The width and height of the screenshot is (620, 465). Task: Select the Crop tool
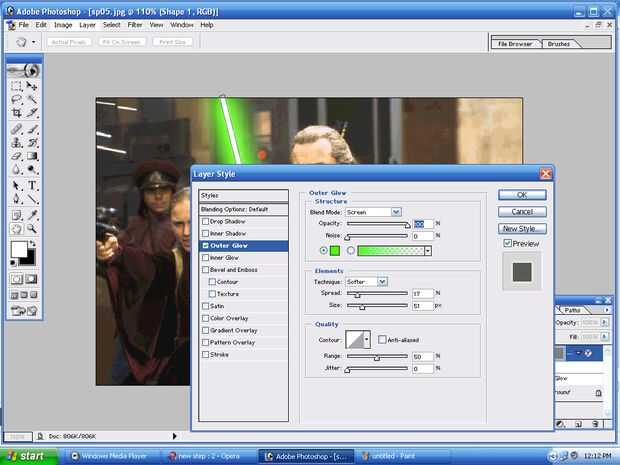click(x=16, y=114)
